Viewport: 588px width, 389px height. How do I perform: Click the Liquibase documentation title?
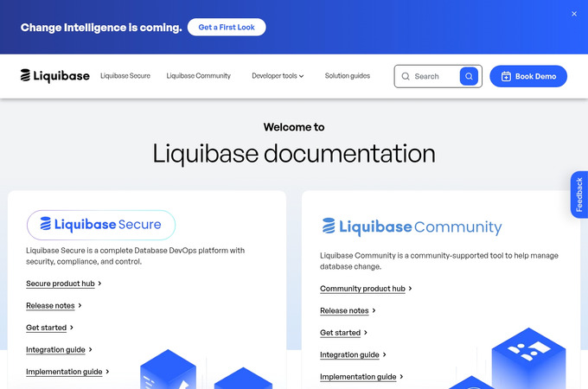(x=294, y=154)
